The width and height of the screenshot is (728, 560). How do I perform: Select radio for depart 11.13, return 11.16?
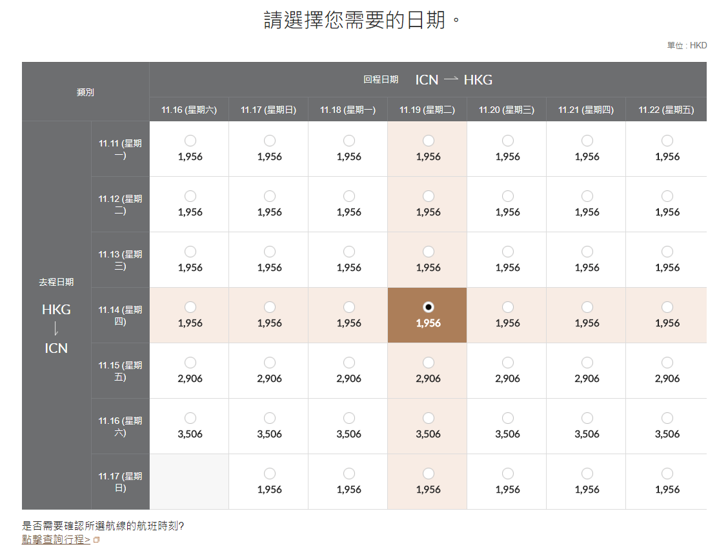(x=190, y=252)
